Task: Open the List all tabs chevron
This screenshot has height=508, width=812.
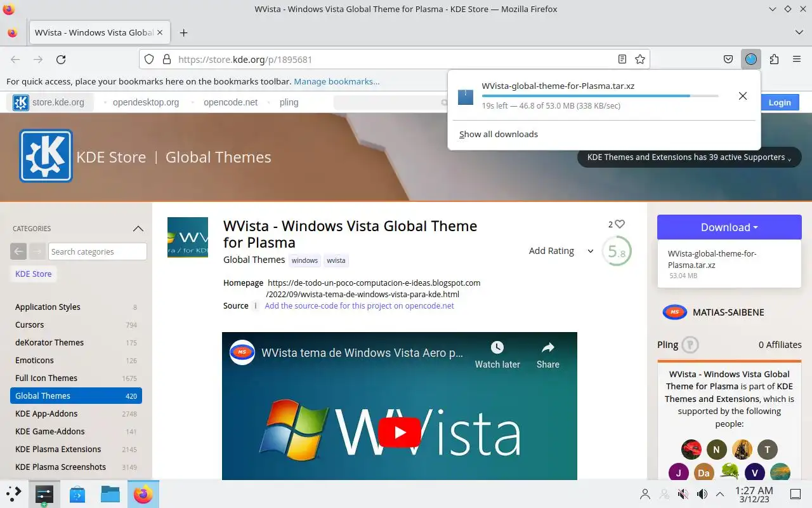Action: (799, 32)
